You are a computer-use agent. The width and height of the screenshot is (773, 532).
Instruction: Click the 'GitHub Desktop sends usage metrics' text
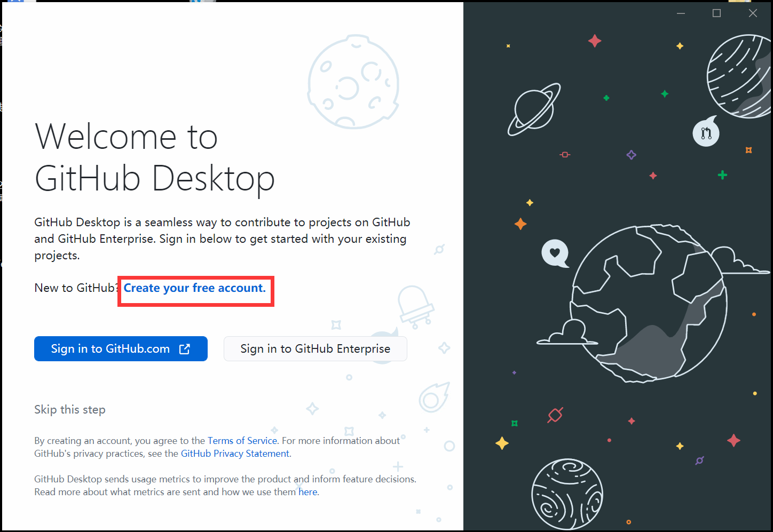[225, 486]
